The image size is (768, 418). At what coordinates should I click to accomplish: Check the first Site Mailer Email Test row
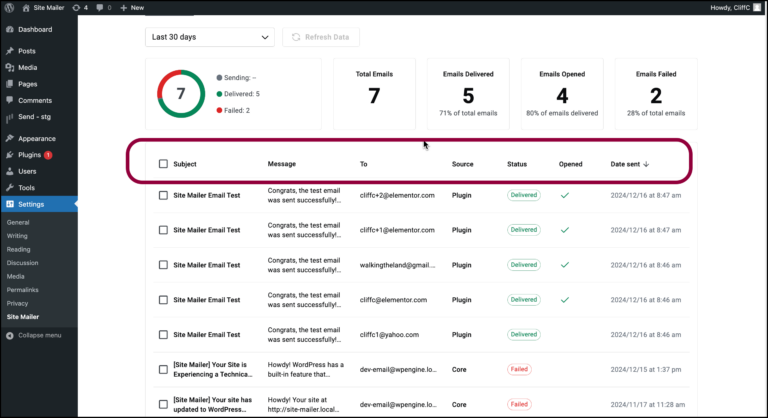click(163, 195)
